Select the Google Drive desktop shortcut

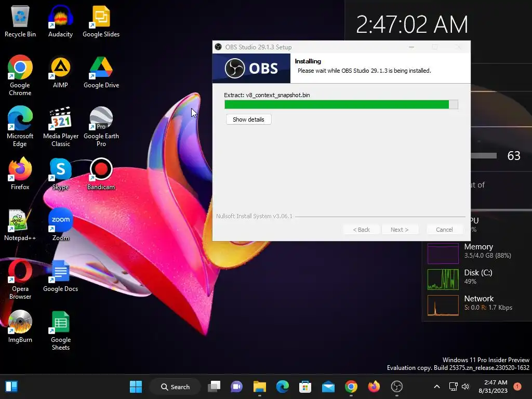[x=101, y=72]
